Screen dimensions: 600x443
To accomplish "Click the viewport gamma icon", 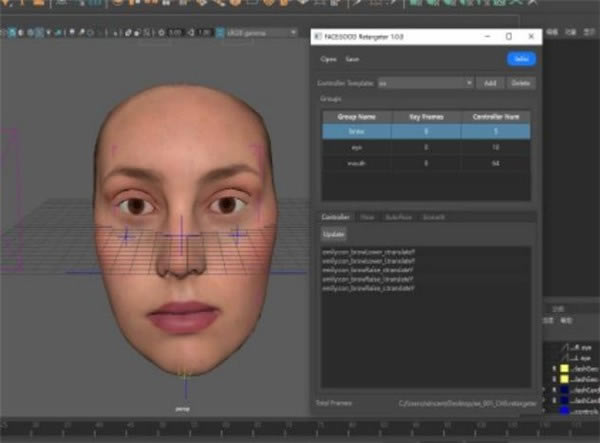I will tap(191, 33).
